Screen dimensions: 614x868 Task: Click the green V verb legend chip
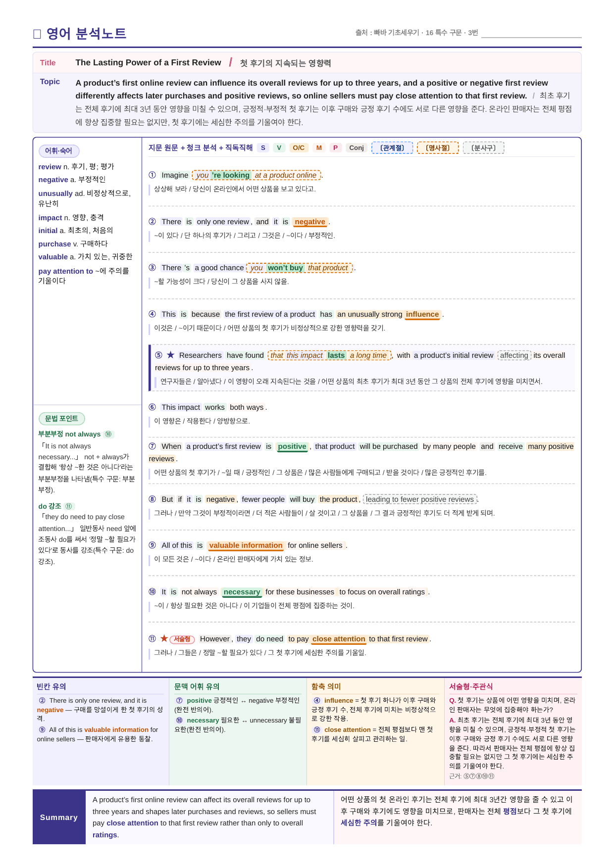click(x=279, y=147)
